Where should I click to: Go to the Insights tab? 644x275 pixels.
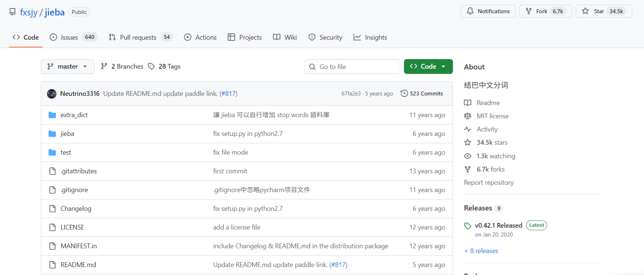click(376, 37)
